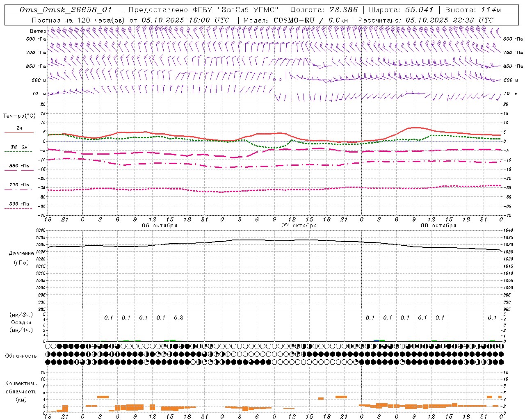Click the 08 октября date label
525x420 pixels.
[x=438, y=226]
